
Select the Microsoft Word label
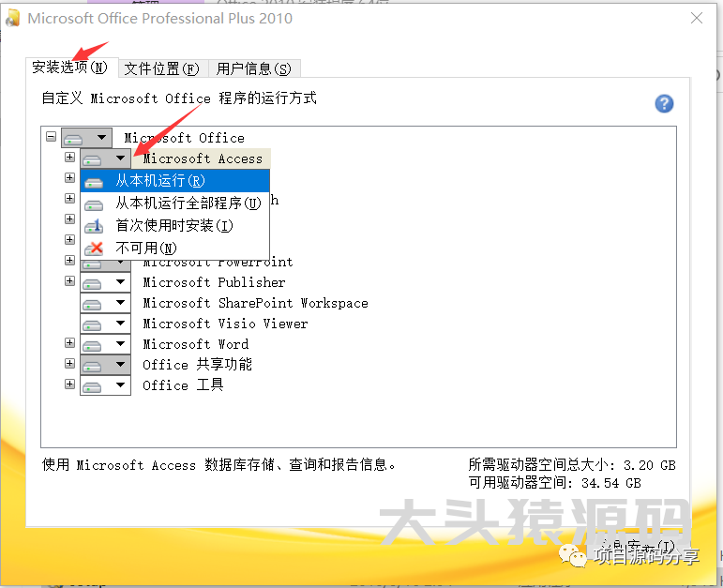pyautogui.click(x=195, y=344)
